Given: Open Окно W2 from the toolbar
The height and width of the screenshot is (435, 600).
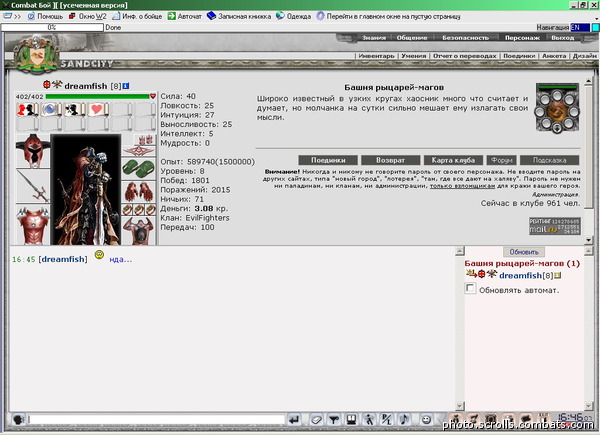Looking at the screenshot, I should [88, 16].
